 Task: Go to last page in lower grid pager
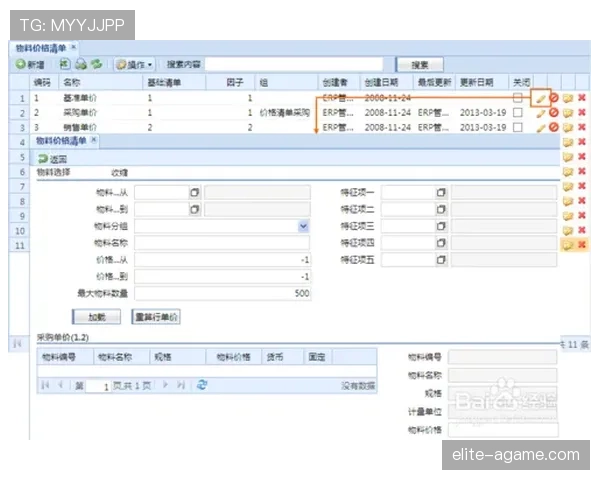(181, 385)
